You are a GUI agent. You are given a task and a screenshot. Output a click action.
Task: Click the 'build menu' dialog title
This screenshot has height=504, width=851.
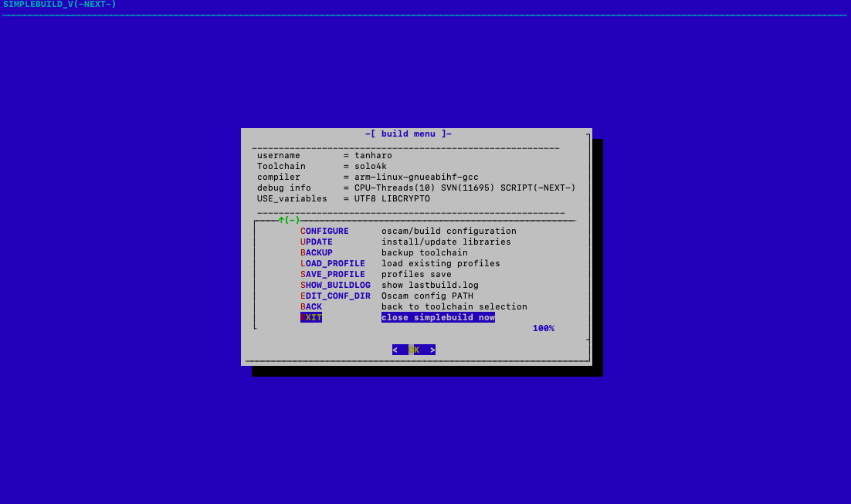[x=408, y=134]
